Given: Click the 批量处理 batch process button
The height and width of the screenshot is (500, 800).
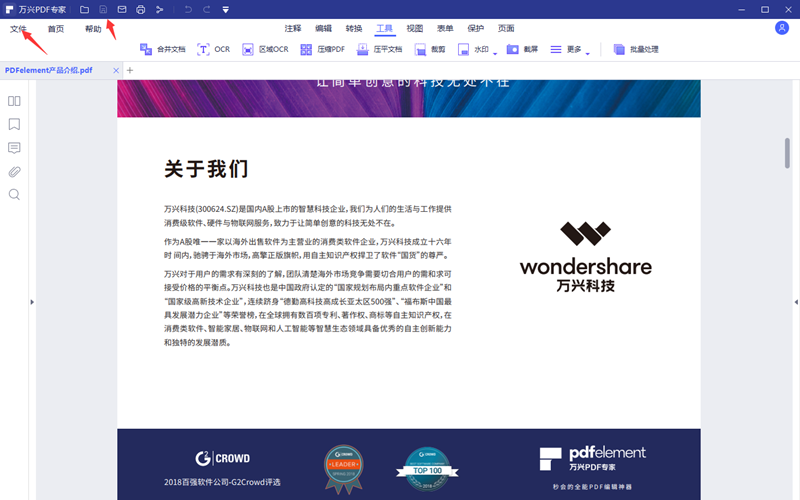Looking at the screenshot, I should (635, 49).
